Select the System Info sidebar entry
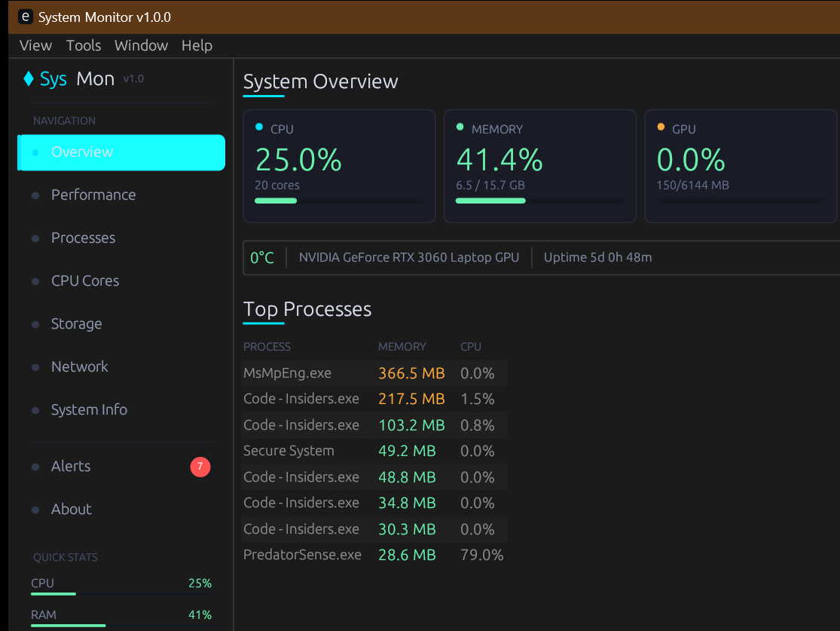Viewport: 840px width, 631px height. click(x=89, y=409)
